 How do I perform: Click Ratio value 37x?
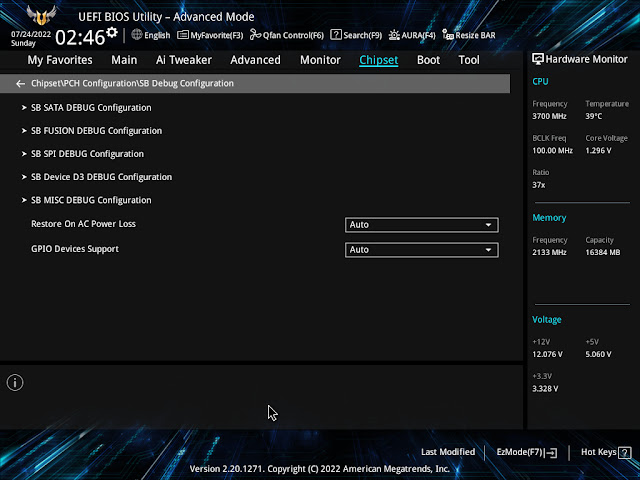click(x=538, y=185)
